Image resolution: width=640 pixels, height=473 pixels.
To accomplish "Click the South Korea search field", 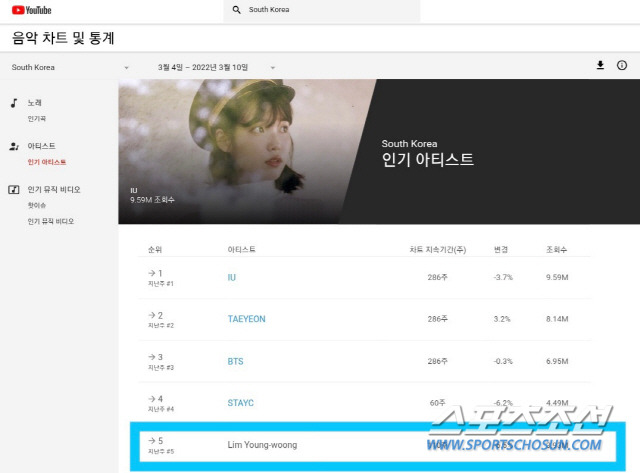I will tap(322, 10).
